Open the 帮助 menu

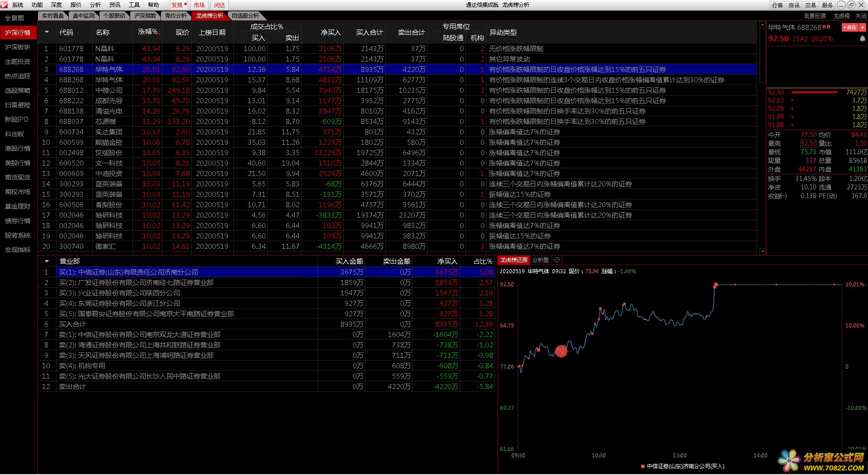[x=154, y=5]
